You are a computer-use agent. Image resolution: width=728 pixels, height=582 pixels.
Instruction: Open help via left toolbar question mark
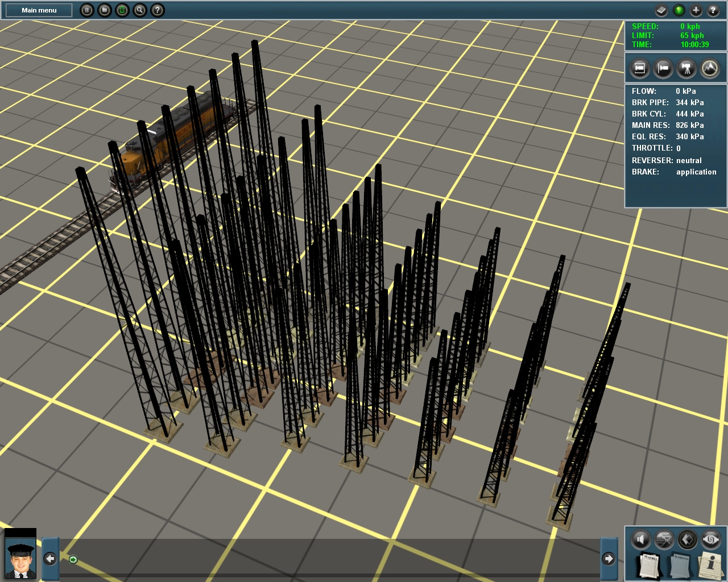[158, 10]
